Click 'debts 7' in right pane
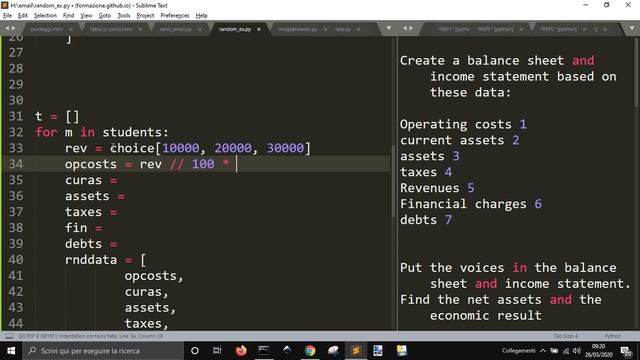The width and height of the screenshot is (640, 360). pos(426,220)
